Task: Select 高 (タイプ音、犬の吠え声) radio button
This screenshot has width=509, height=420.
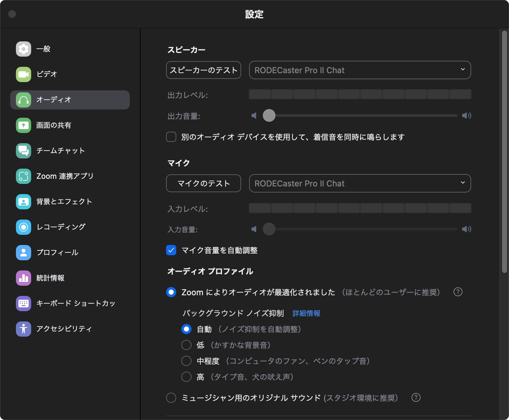Action: click(186, 377)
